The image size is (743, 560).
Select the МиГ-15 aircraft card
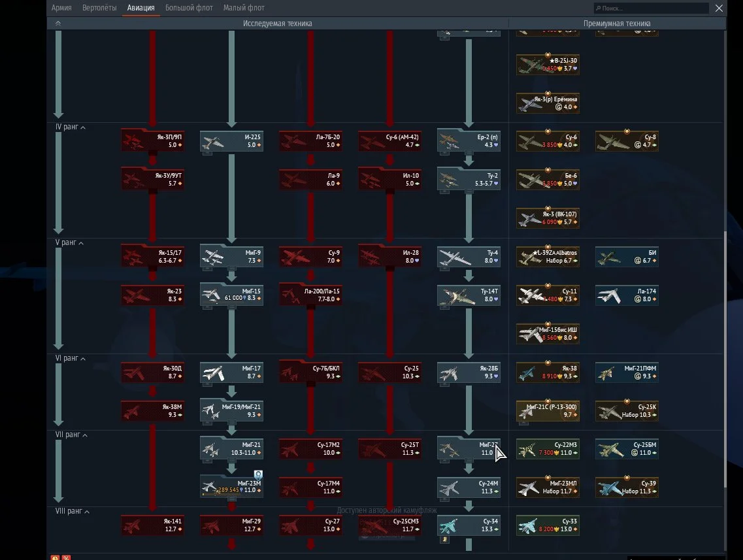pos(231,295)
